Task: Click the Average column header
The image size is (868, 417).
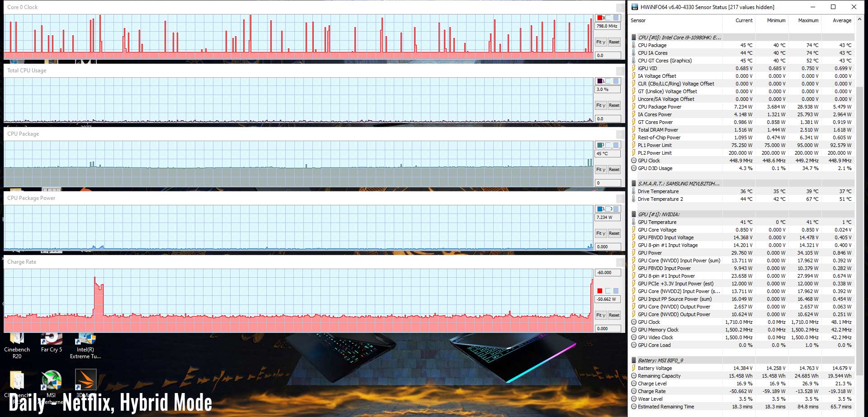Action: (x=841, y=20)
